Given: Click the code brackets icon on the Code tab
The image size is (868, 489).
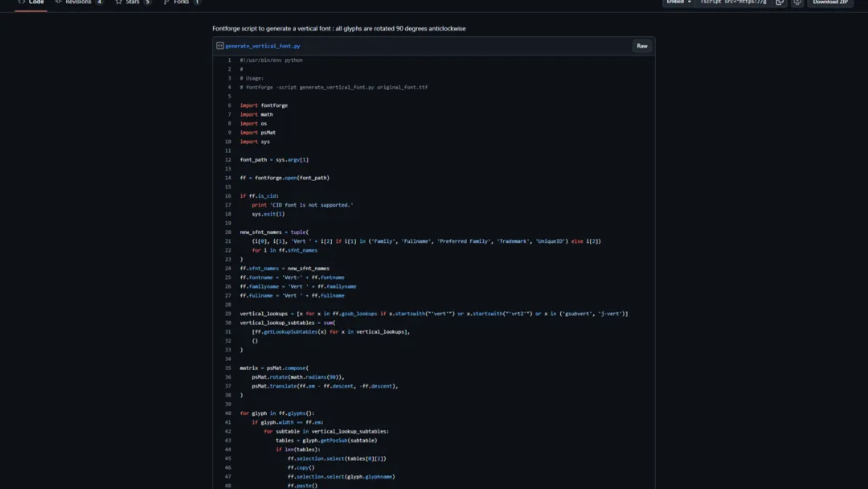Looking at the screenshot, I should (21, 2).
